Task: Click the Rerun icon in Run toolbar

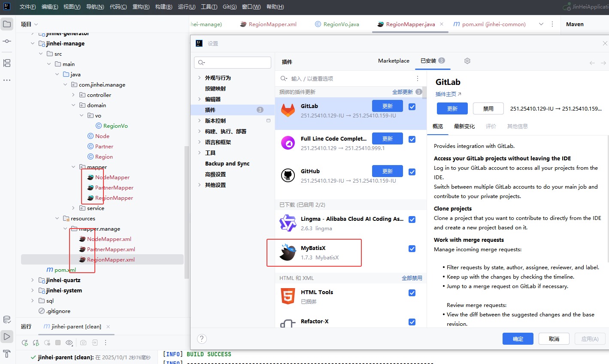Action: coord(25,343)
